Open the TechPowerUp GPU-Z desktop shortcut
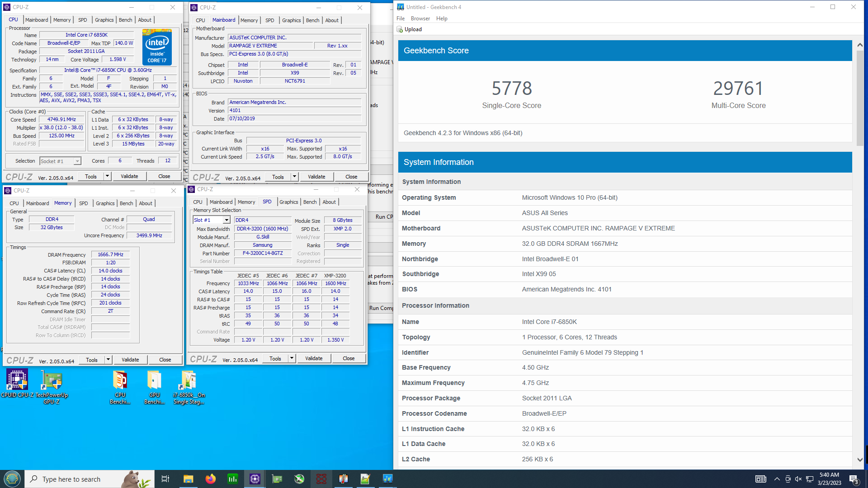The image size is (868, 488). point(52,387)
